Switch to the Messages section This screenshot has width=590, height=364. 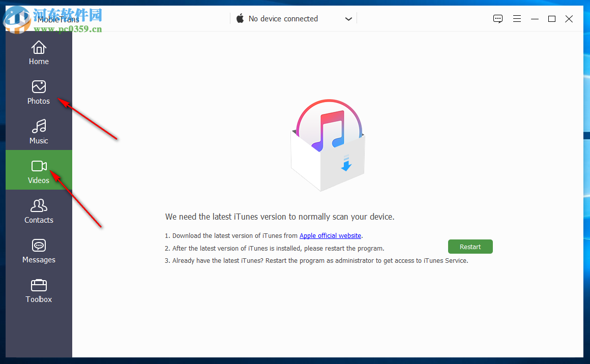39,251
